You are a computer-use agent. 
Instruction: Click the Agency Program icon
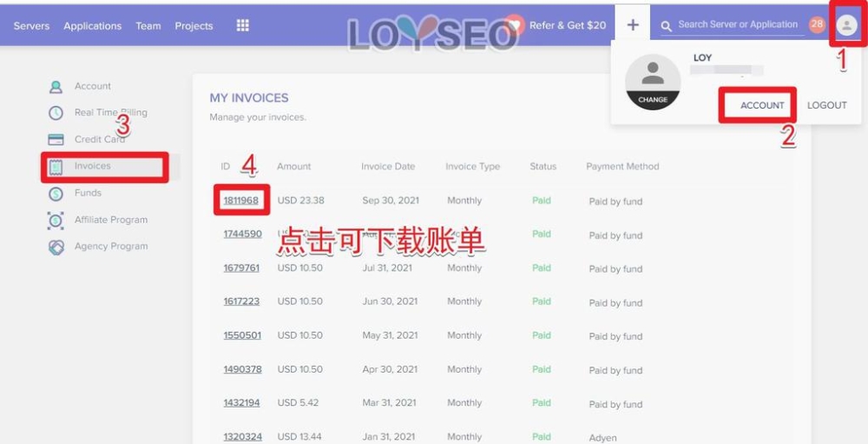click(x=56, y=248)
